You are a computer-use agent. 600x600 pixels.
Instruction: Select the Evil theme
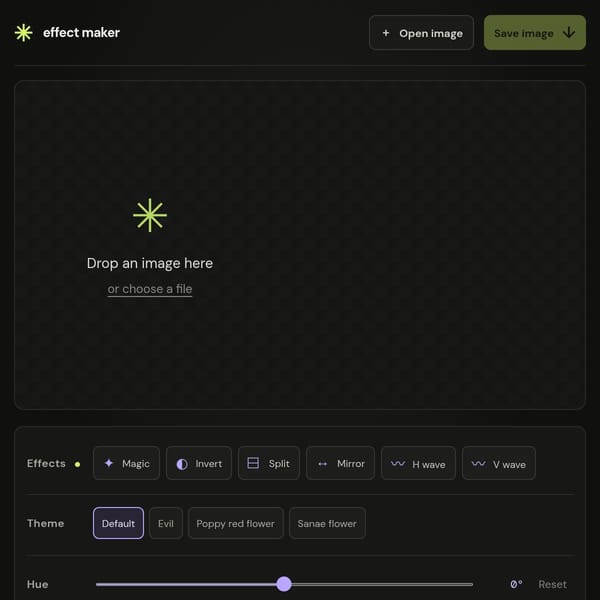pos(166,523)
